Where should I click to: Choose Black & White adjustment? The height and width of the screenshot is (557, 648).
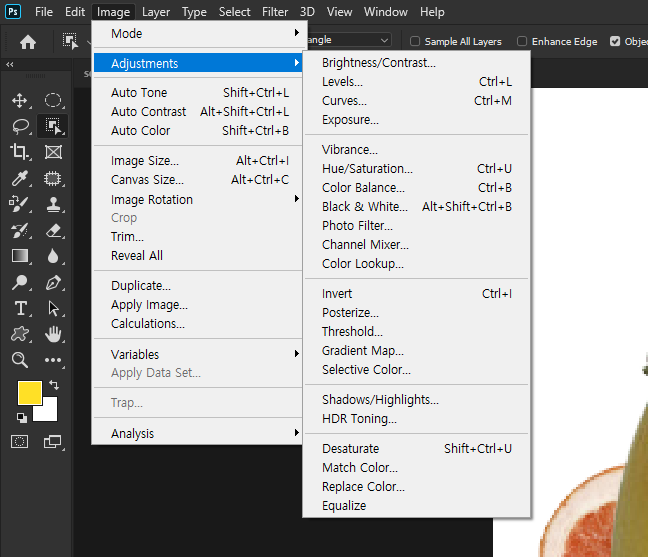pyautogui.click(x=417, y=207)
